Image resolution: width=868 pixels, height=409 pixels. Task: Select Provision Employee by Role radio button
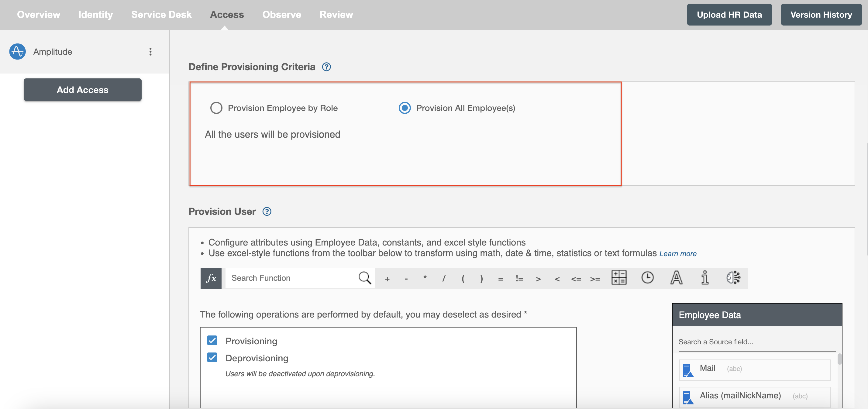coord(216,107)
